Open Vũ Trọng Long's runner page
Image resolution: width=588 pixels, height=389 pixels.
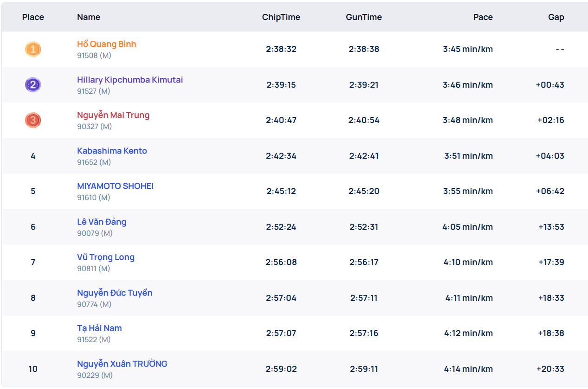pyautogui.click(x=106, y=257)
